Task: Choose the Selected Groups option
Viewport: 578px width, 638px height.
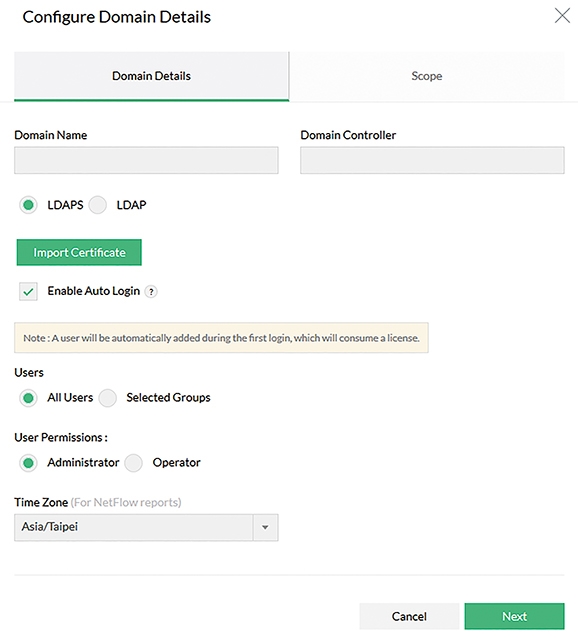Action: (108, 398)
